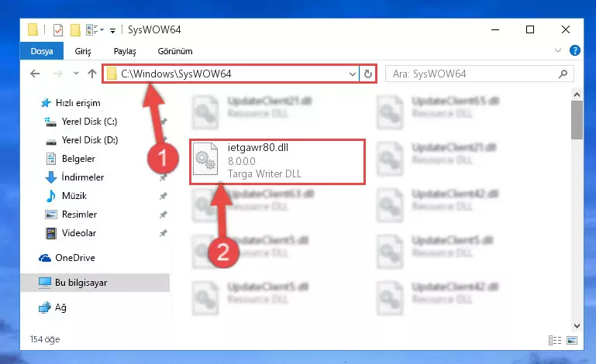
Task: Click the scrollbar down arrow
Action: [x=577, y=326]
